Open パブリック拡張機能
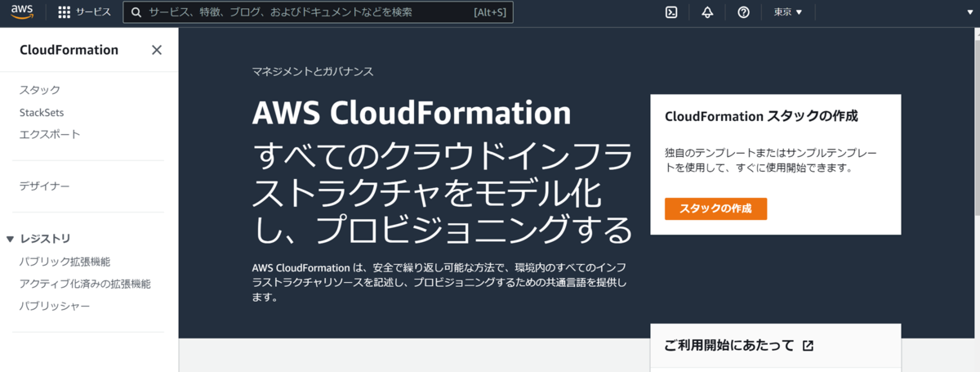The width and height of the screenshot is (980, 372). tap(65, 262)
